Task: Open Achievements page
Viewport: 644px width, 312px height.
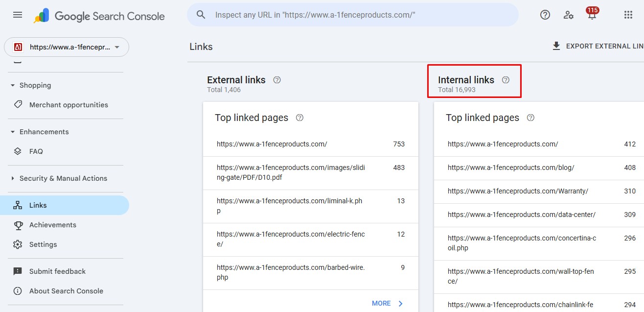Action: click(65, 225)
